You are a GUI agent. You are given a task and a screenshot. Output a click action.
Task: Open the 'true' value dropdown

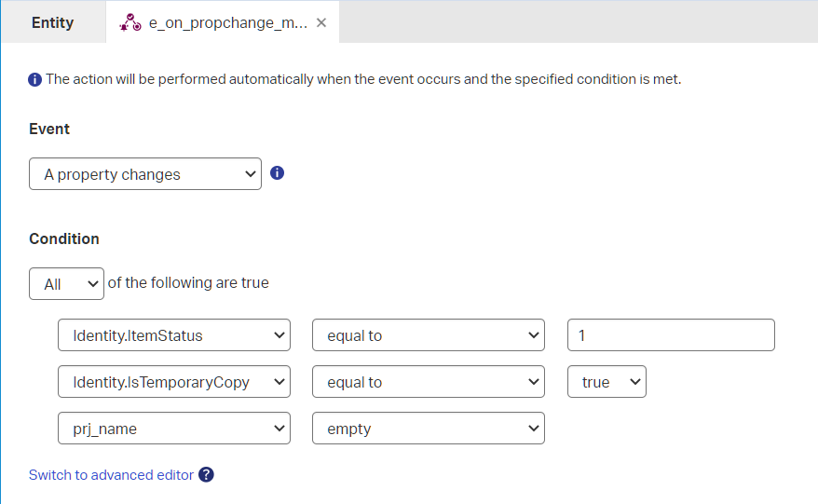coord(607,382)
